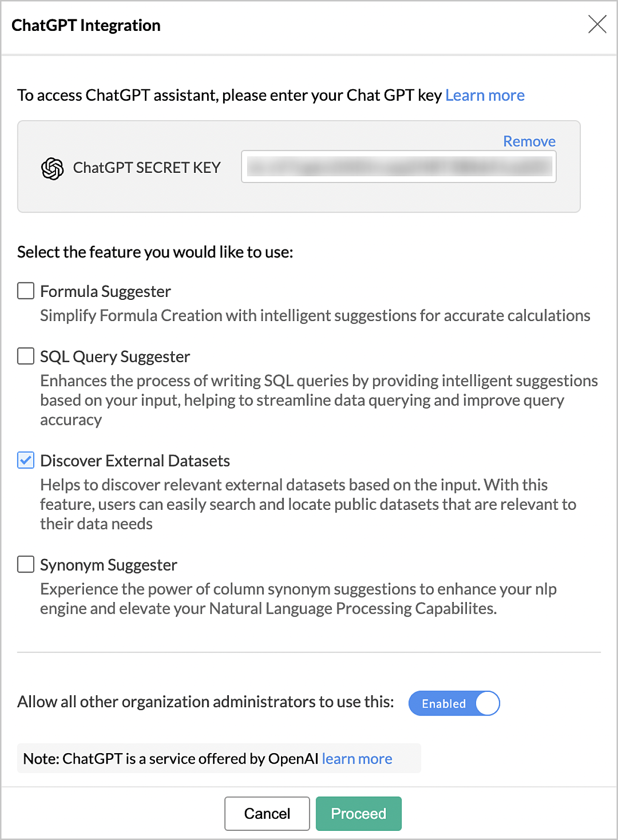The image size is (618, 840).
Task: Click the green Proceed button
Action: 358,813
